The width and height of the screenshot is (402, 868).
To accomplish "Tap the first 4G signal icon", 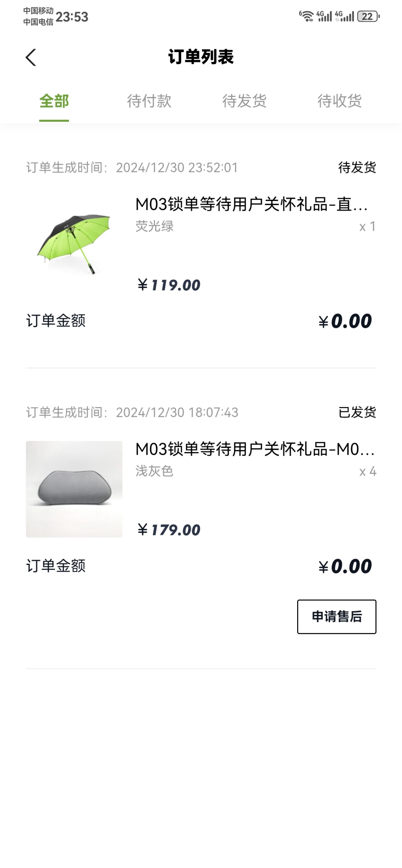I will pyautogui.click(x=324, y=16).
